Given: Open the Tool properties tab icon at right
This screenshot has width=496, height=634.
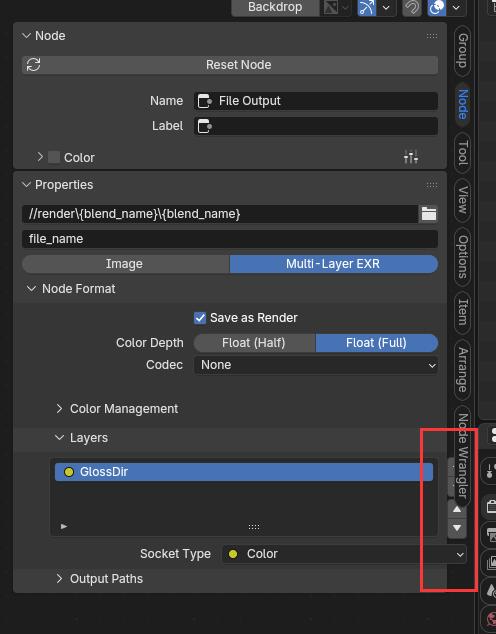Looking at the screenshot, I should [490, 471].
